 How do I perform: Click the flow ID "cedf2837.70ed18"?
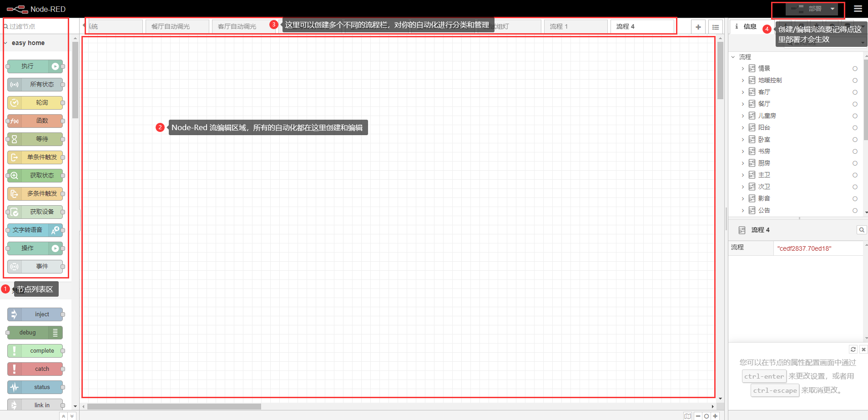pos(804,248)
